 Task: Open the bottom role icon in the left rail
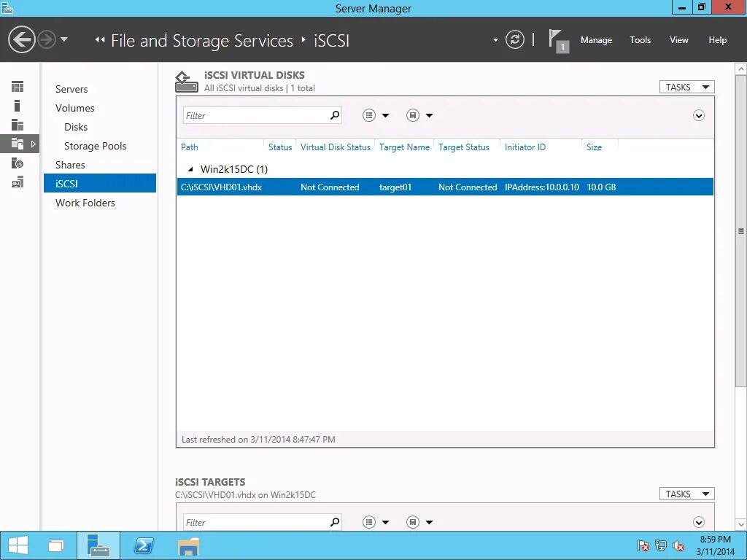18,182
